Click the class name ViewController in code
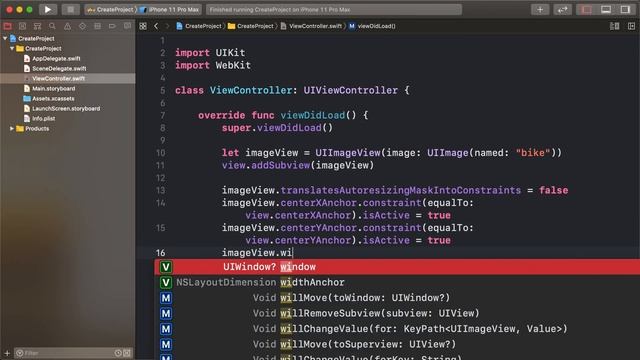This screenshot has width=640, height=360. [x=251, y=90]
